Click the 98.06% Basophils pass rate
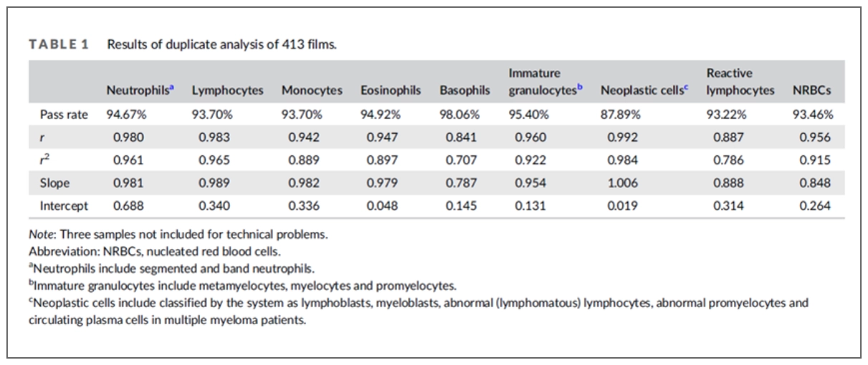Screen dimensions: 868x365 tap(463, 114)
